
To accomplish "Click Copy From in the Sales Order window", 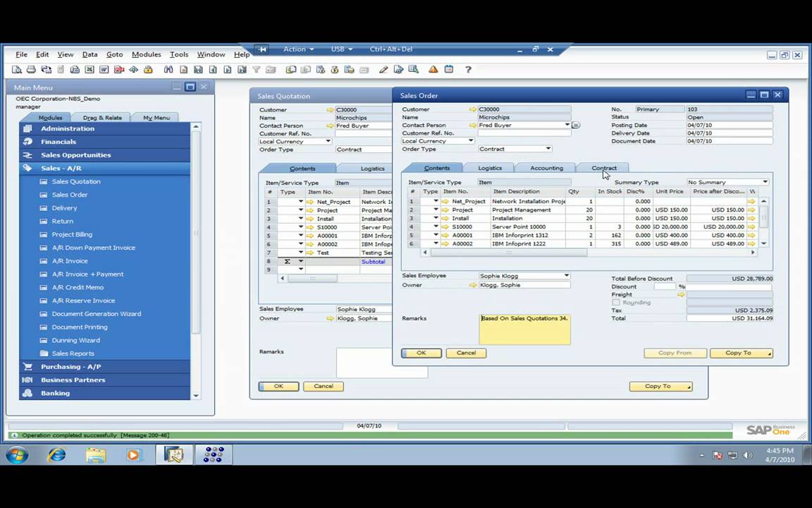I will pyautogui.click(x=675, y=353).
